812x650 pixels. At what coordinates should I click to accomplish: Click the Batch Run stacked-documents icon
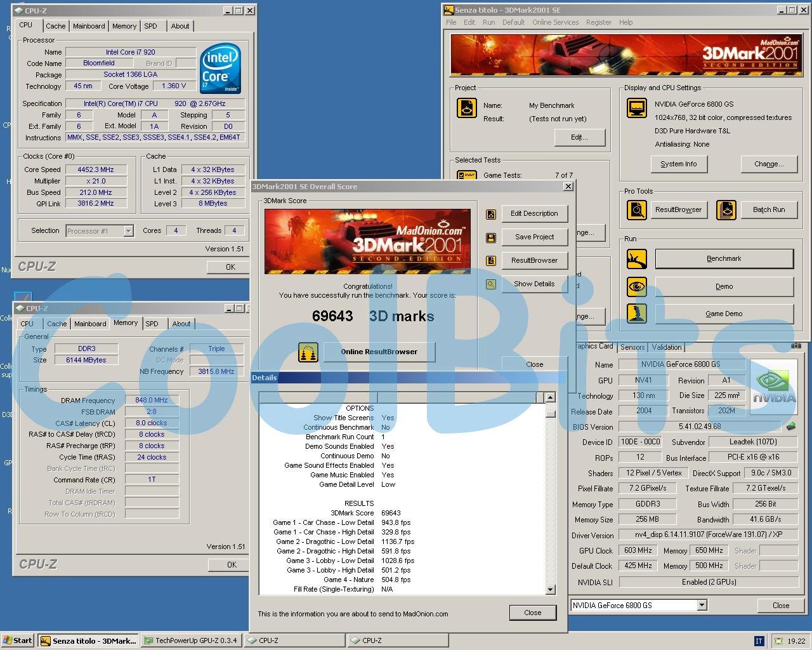point(726,209)
